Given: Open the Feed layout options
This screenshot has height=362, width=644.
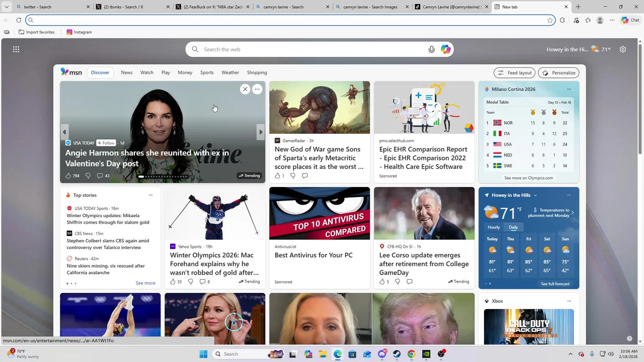Looking at the screenshot, I should 514,72.
